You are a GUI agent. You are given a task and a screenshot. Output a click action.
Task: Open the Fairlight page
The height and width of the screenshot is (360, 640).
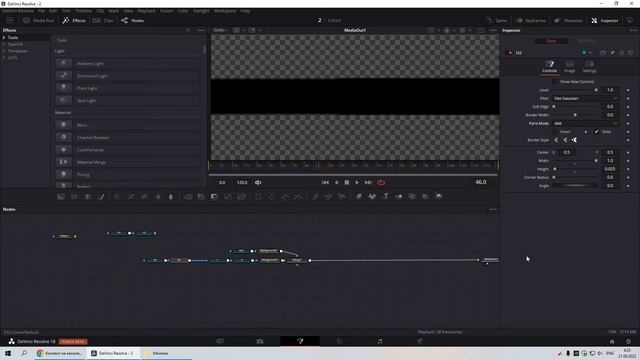tap(380, 341)
